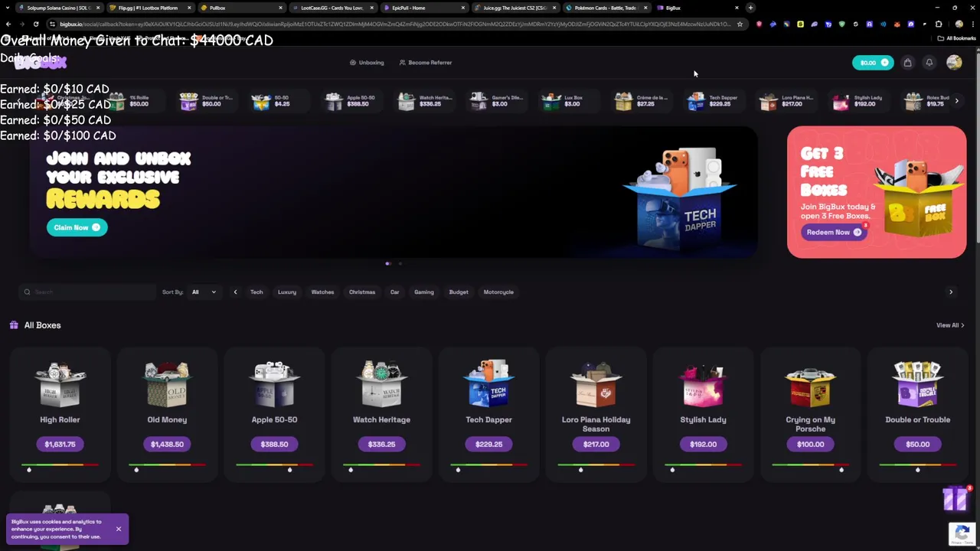Screen dimensions: 980x551
Task: Filter boxes by Motorcycle category
Action: pos(498,292)
